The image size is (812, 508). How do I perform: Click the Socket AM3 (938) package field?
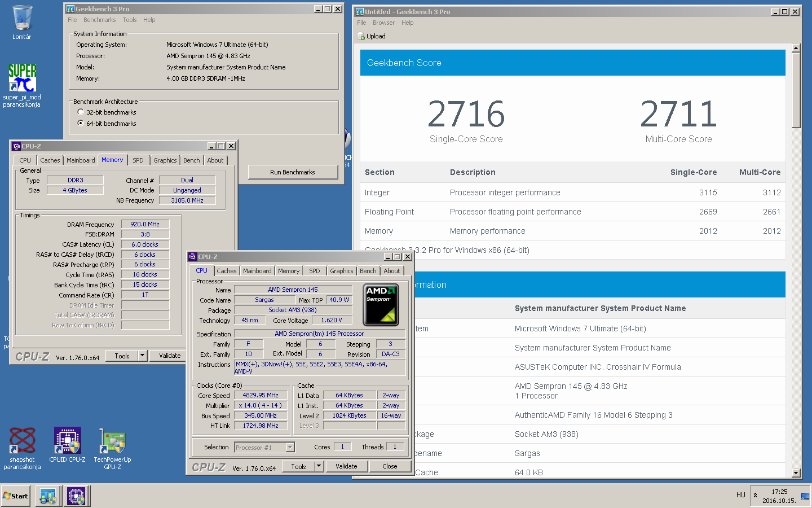(x=293, y=310)
